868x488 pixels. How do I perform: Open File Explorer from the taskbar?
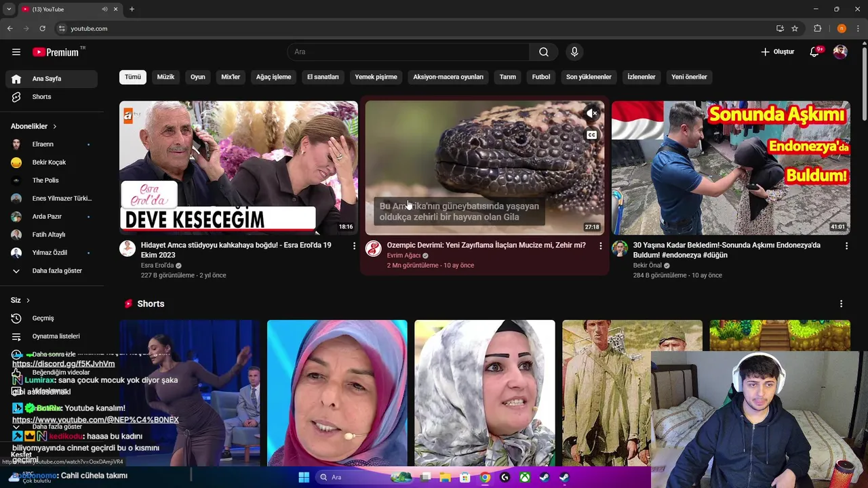446,477
